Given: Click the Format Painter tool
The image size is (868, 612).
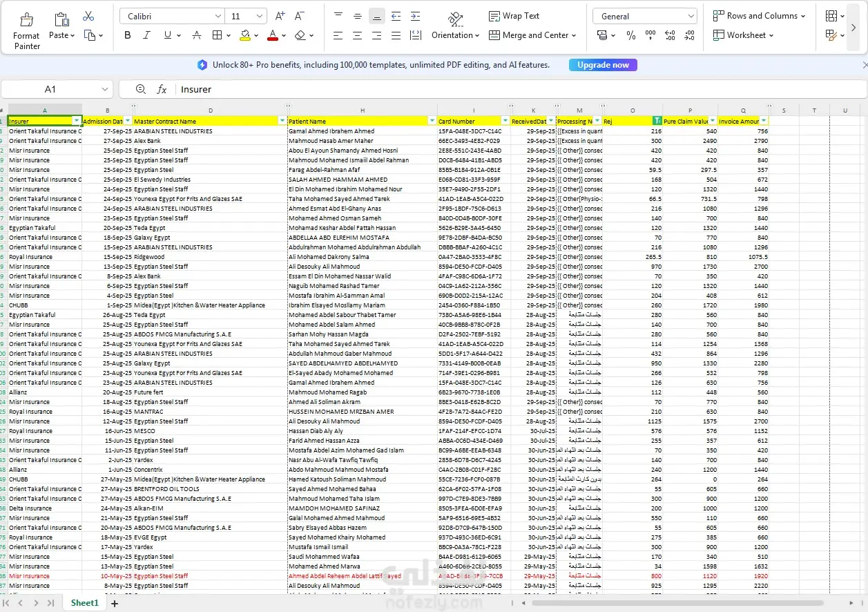Looking at the screenshot, I should point(27,30).
